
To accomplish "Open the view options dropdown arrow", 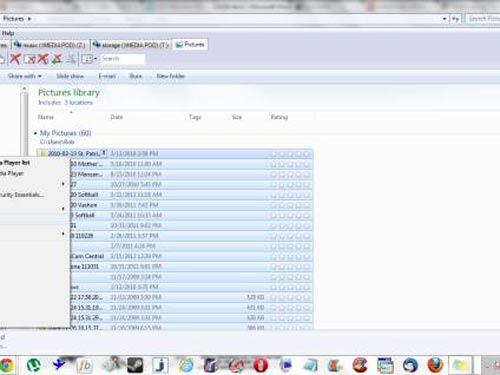I will [x=95, y=59].
